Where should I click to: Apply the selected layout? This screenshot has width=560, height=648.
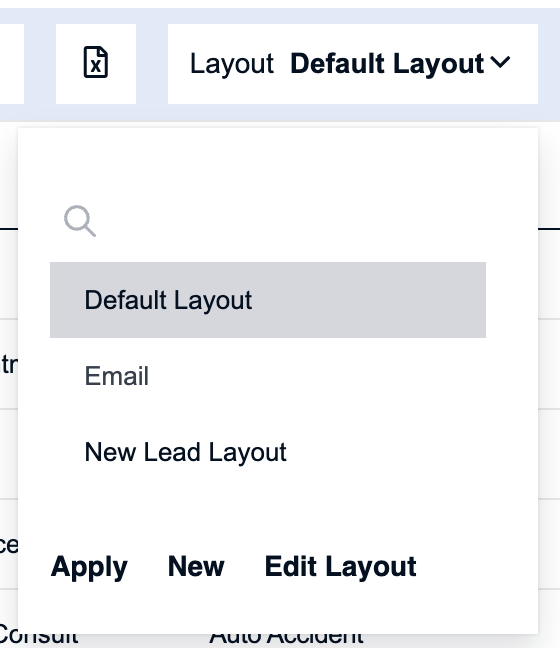tap(89, 567)
